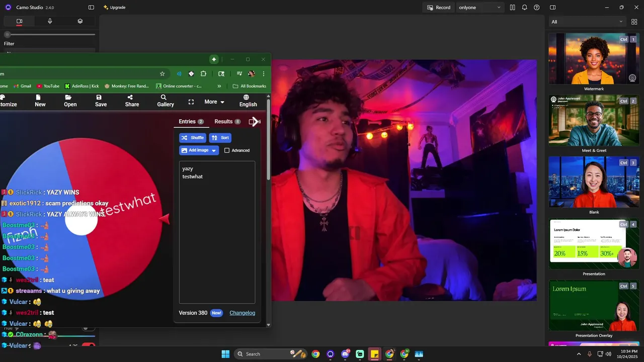This screenshot has height=362, width=644.
Task: Open the Online converter bookmark
Action: (x=179, y=86)
